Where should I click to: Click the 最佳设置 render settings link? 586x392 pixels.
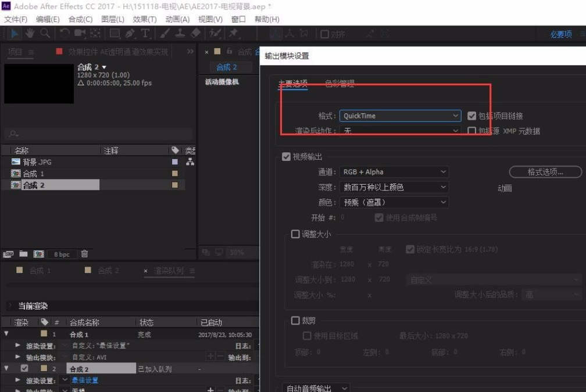click(x=85, y=380)
